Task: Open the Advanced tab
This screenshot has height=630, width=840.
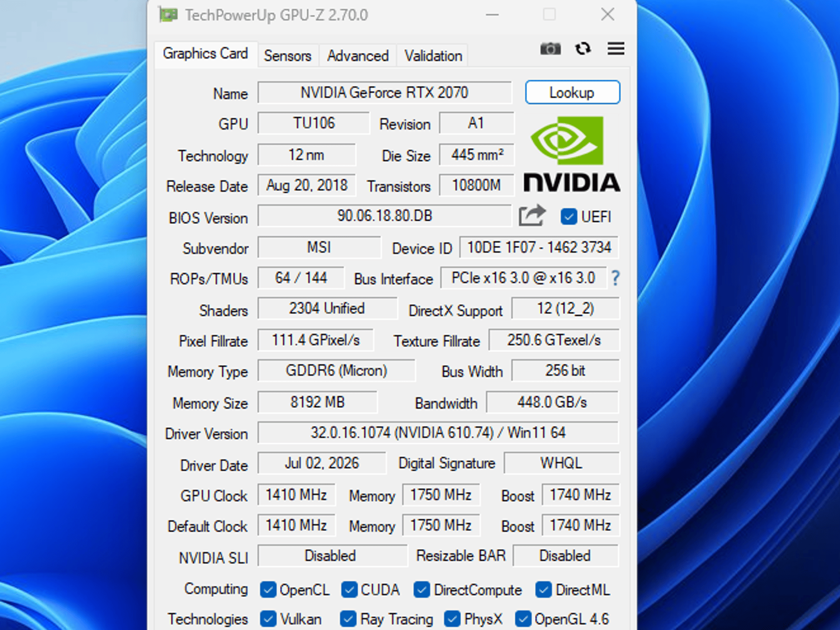Action: point(358,56)
